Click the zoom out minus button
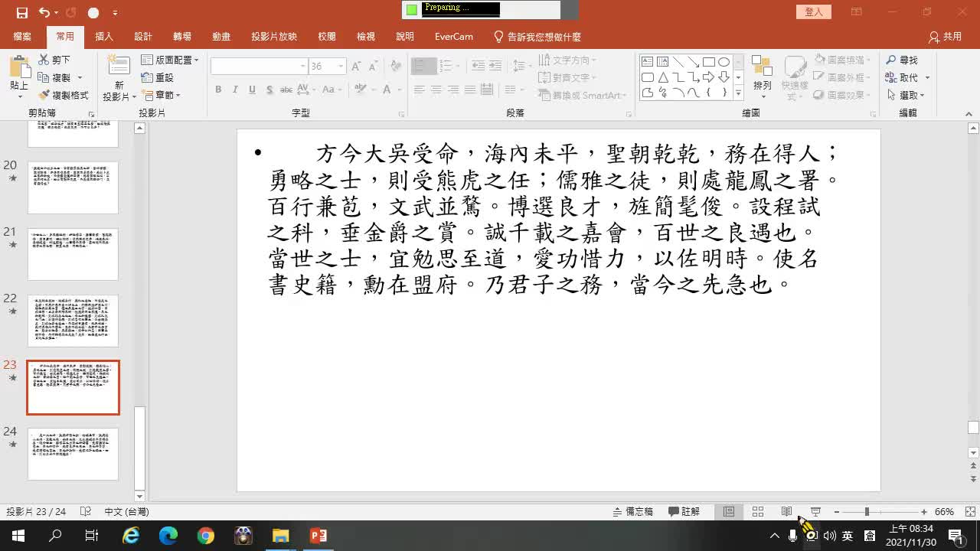The height and width of the screenshot is (551, 980). 837,511
